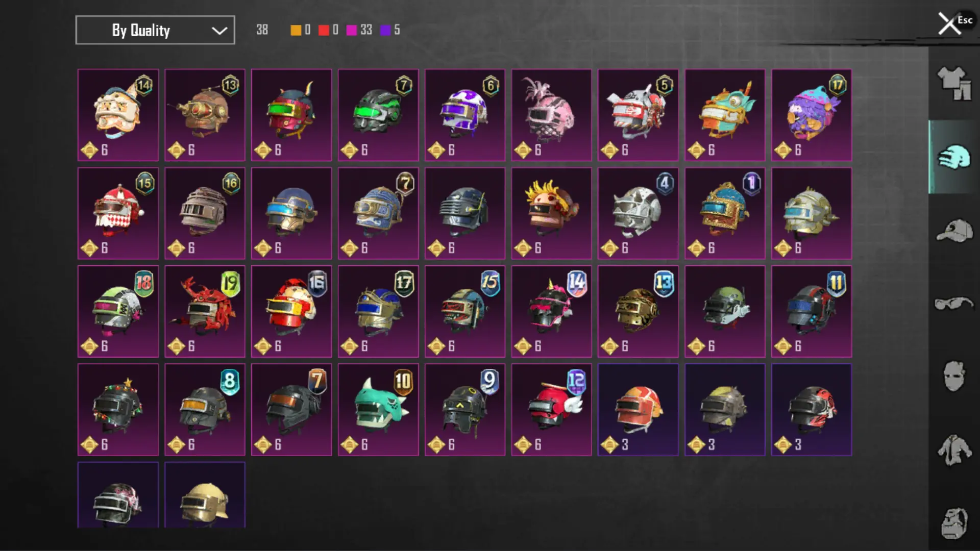Filter by the pink quality swatch showing 33
The height and width of the screenshot is (551, 980).
tap(352, 30)
